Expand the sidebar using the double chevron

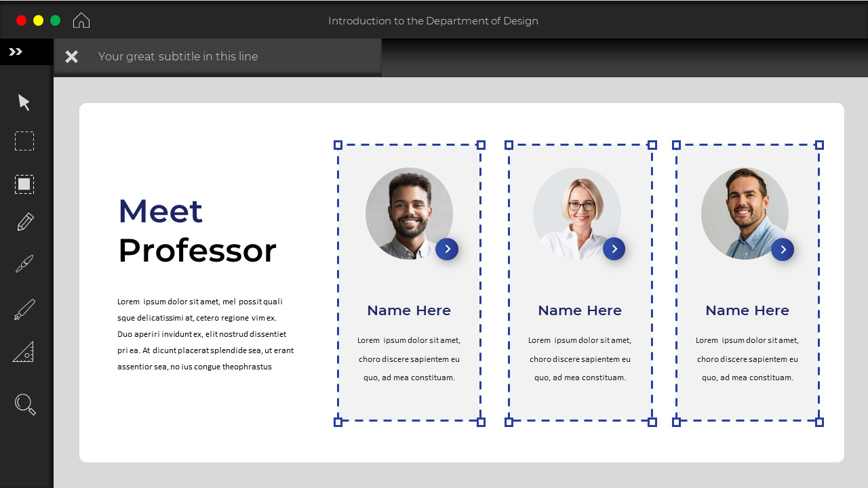click(x=14, y=51)
